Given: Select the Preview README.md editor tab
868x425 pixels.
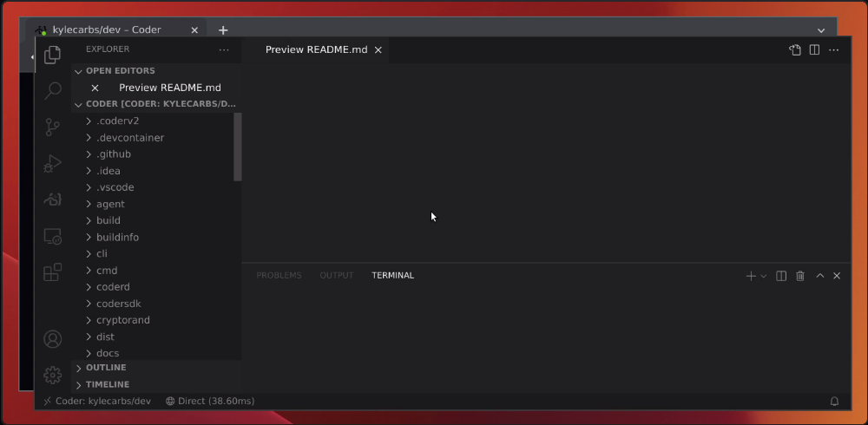Looking at the screenshot, I should coord(316,49).
